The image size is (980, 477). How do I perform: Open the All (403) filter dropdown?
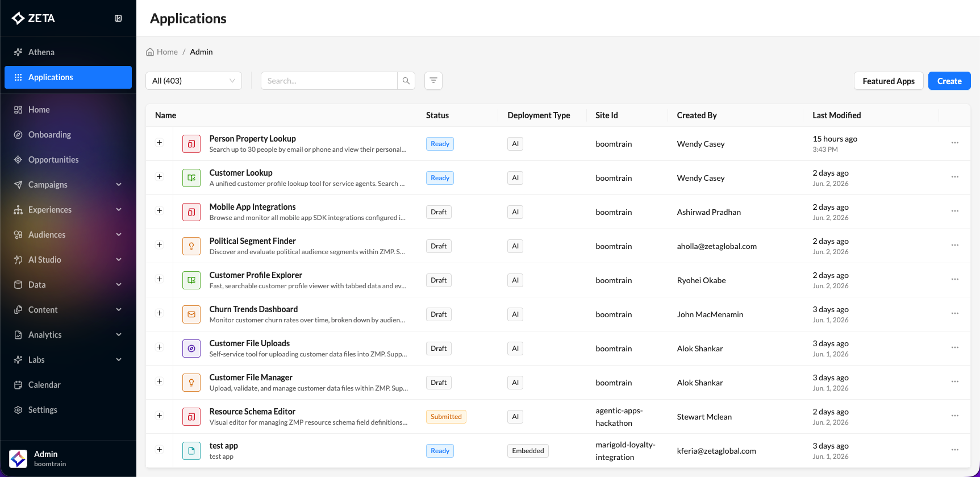tap(194, 81)
